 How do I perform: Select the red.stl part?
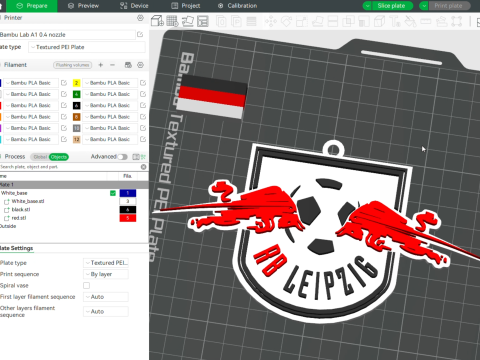pyautogui.click(x=19, y=218)
